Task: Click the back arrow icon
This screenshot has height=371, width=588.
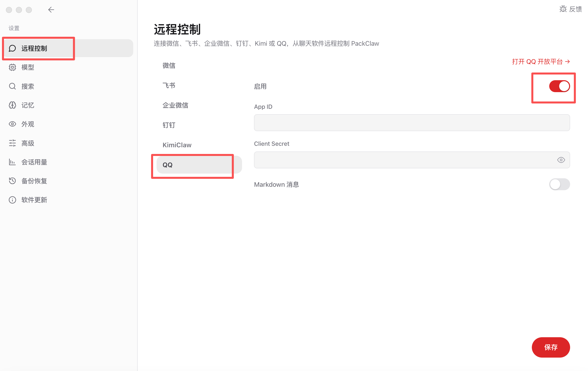Action: tap(51, 10)
